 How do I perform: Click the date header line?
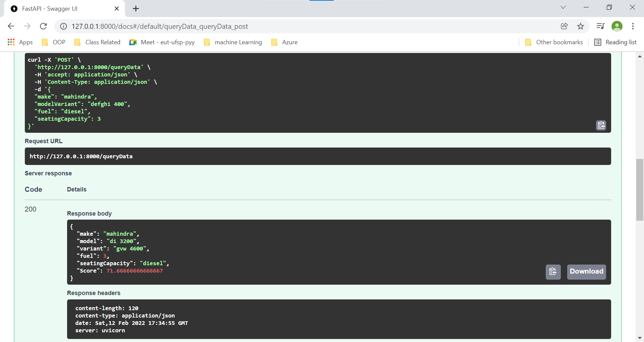[131, 323]
